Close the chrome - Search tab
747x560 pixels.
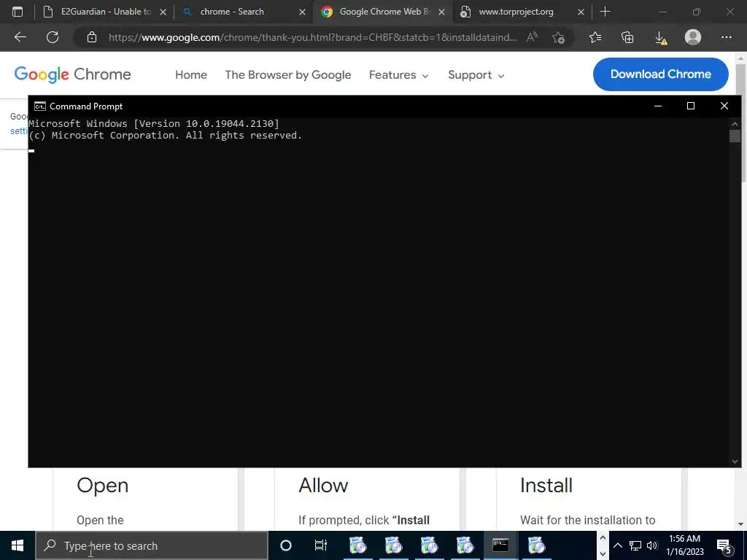coord(302,12)
